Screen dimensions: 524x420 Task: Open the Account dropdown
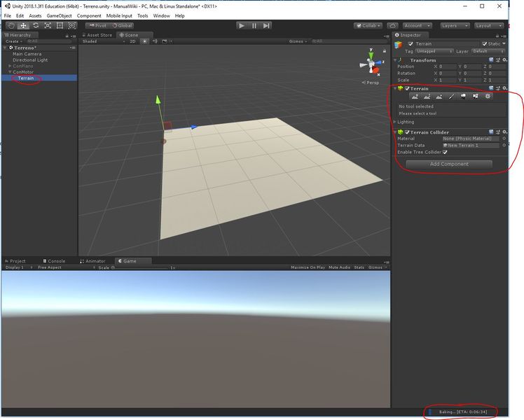tap(417, 26)
